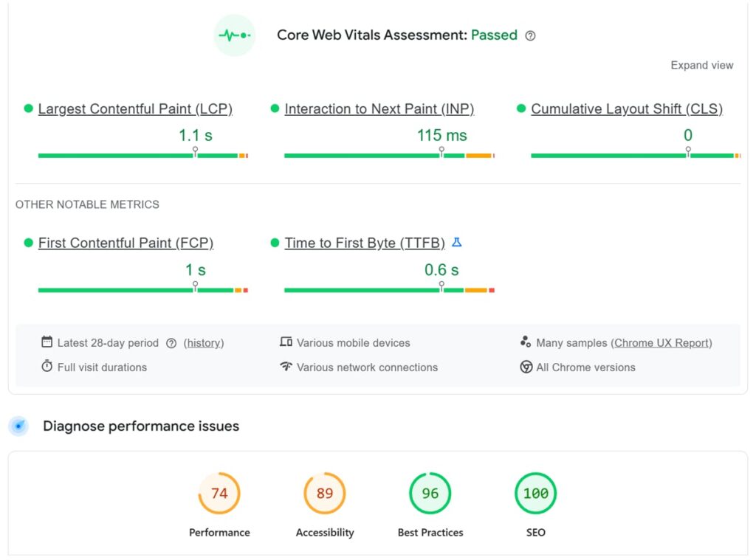756x560 pixels.
Task: Click the SEO label under score 100
Action: (536, 533)
